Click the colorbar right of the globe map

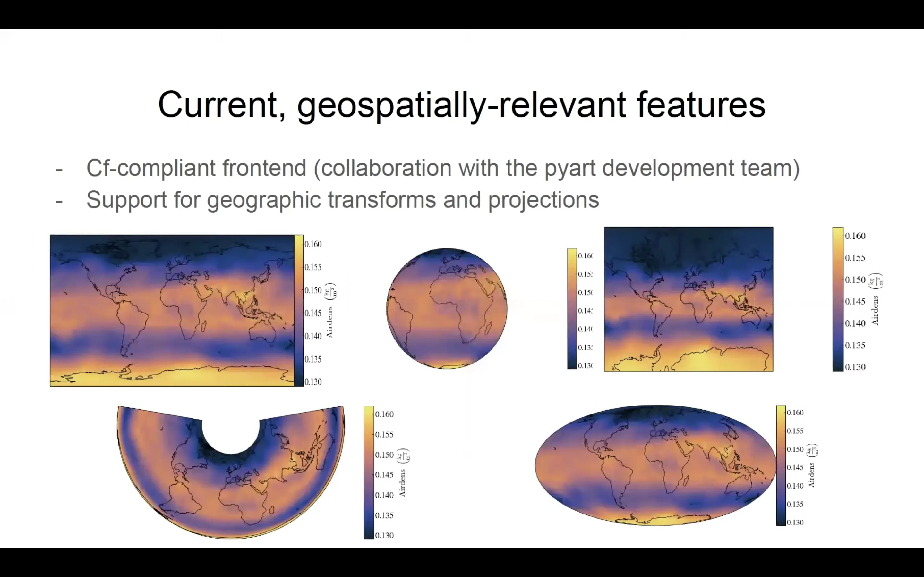[x=572, y=308]
